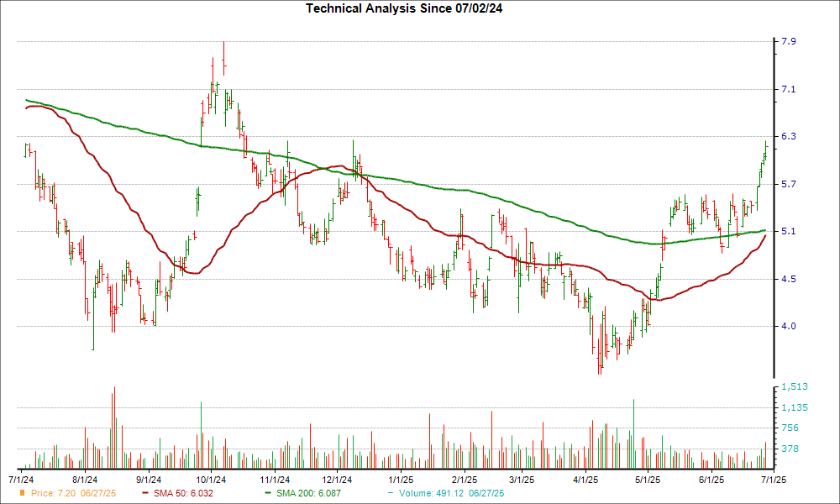This screenshot has height=504, width=840.
Task: Click the 5.1 price axis label
Action: click(x=788, y=231)
